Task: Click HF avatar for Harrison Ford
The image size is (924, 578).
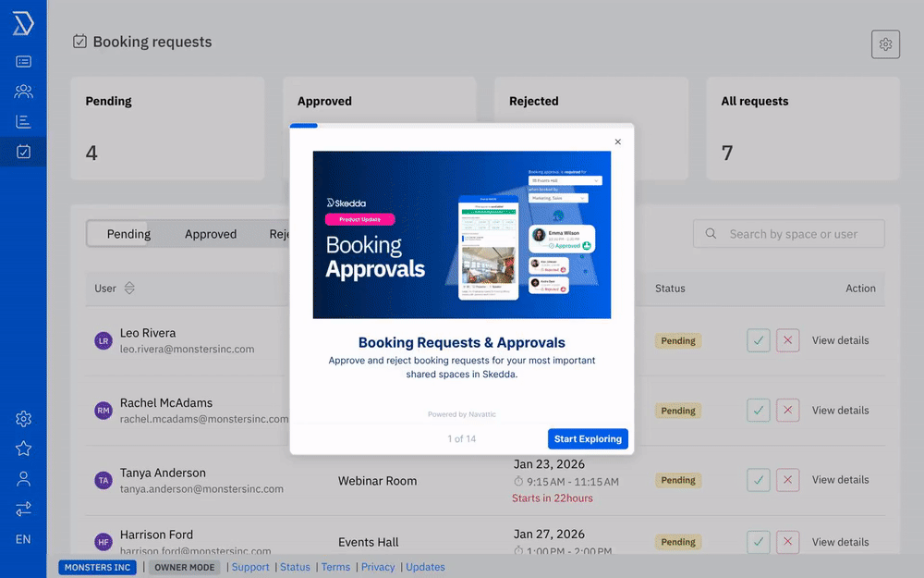Action: [x=103, y=541]
